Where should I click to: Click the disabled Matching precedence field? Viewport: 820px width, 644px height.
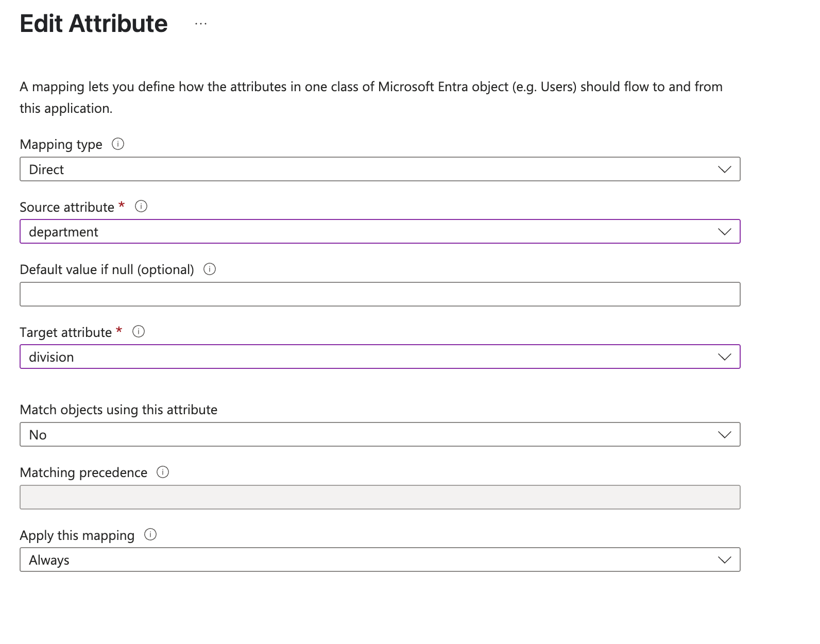click(x=380, y=497)
